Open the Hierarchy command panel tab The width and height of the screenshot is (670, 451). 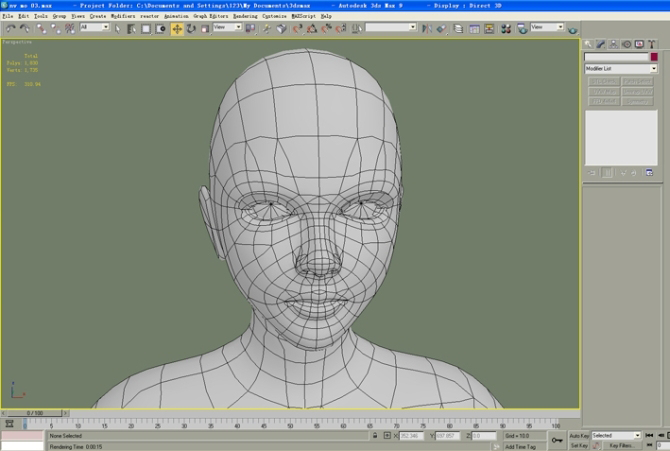click(x=613, y=44)
